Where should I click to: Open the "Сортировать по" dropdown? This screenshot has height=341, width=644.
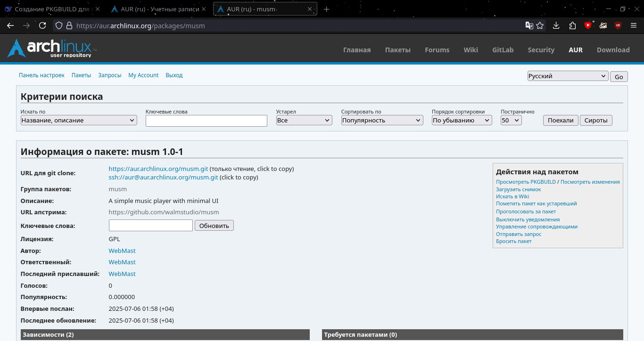coord(382,121)
